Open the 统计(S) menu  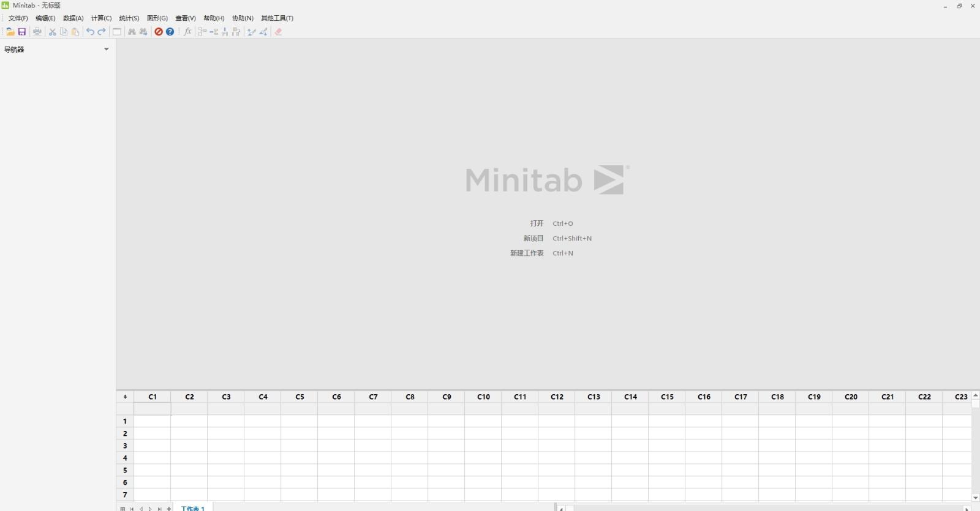click(x=129, y=18)
